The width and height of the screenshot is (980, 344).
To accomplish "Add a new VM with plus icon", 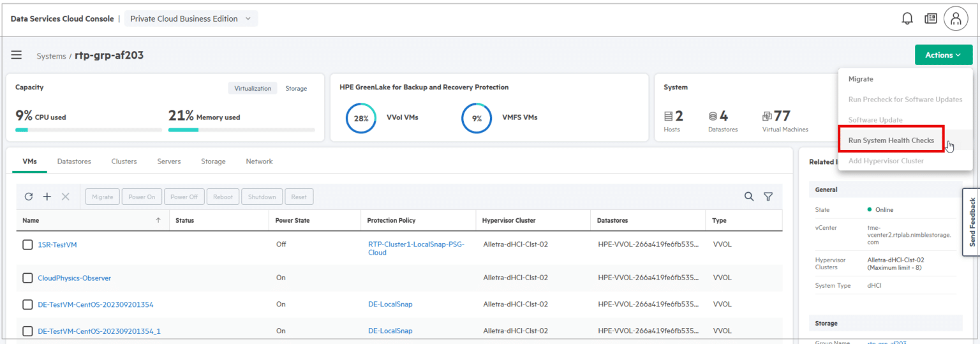I will click(47, 197).
